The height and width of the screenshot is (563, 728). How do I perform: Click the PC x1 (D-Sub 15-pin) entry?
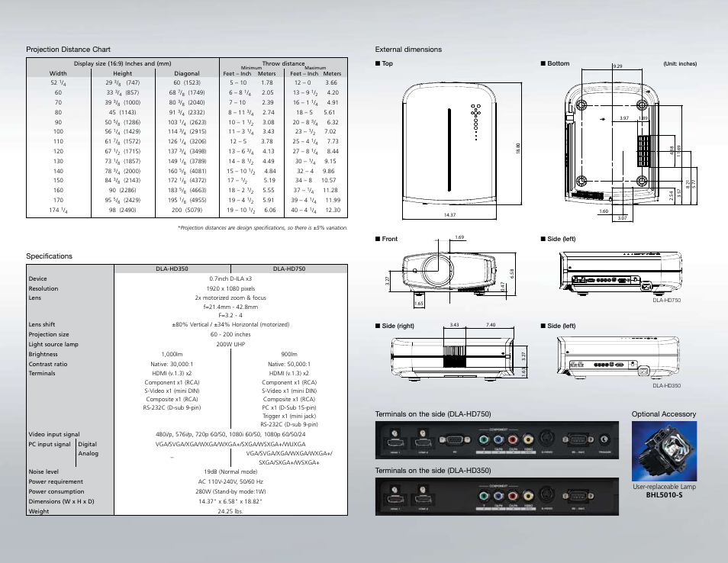(288, 407)
